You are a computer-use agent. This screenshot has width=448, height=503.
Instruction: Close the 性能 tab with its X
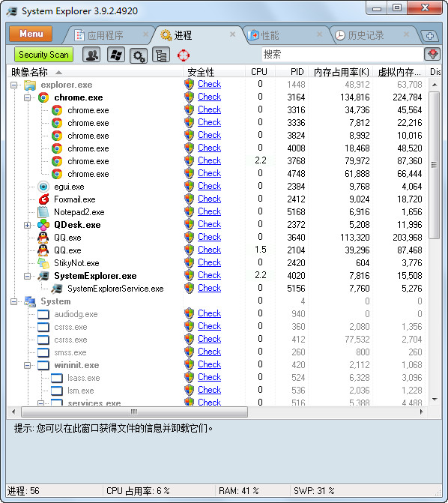click(x=319, y=34)
